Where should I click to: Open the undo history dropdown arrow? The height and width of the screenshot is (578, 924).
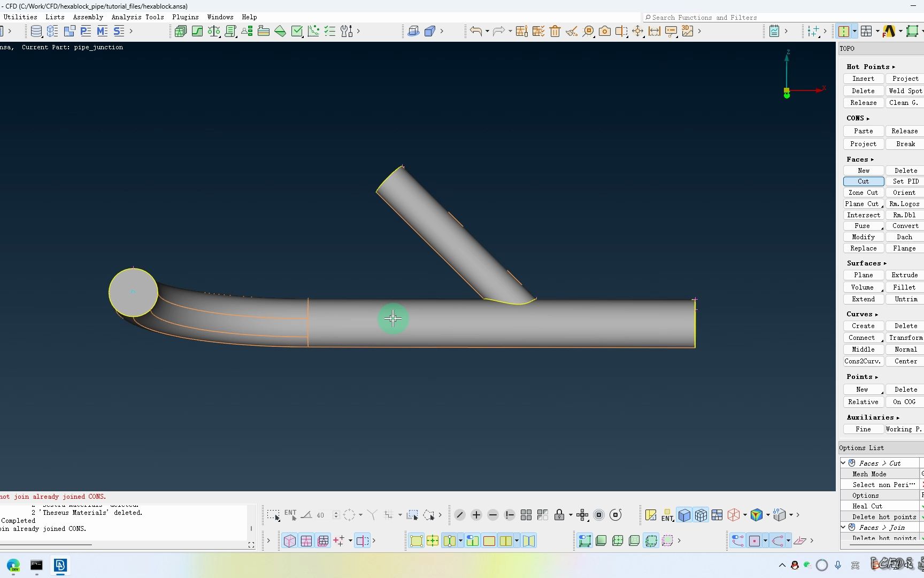click(487, 31)
